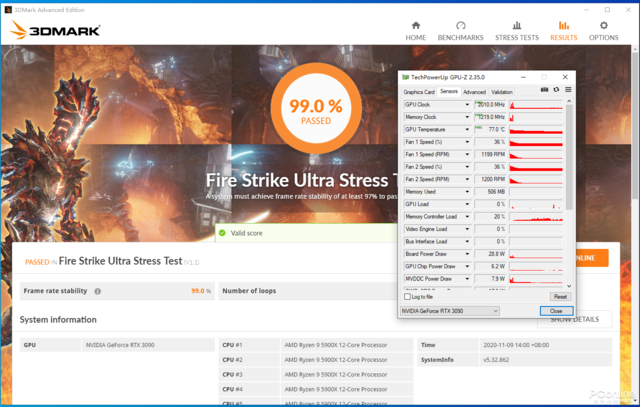Screen dimensions: 640x407
Task: Open Fan 2 Speed (RPM) dropdown
Action: (467, 180)
